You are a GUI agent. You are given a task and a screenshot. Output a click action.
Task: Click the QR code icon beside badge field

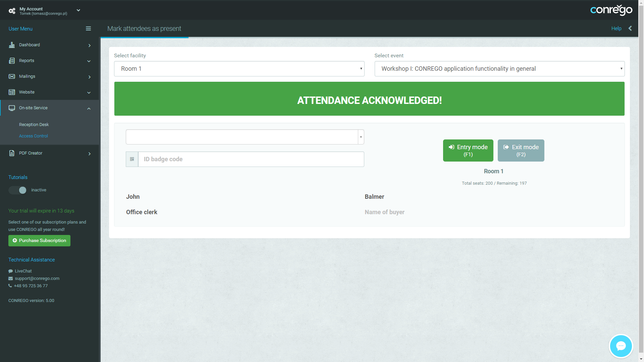tap(132, 159)
